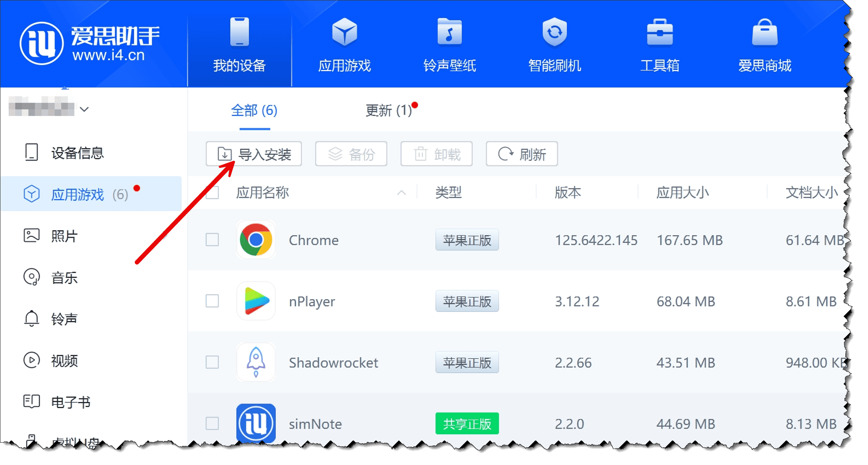
Task: Click the 卸载 button
Action: (437, 154)
